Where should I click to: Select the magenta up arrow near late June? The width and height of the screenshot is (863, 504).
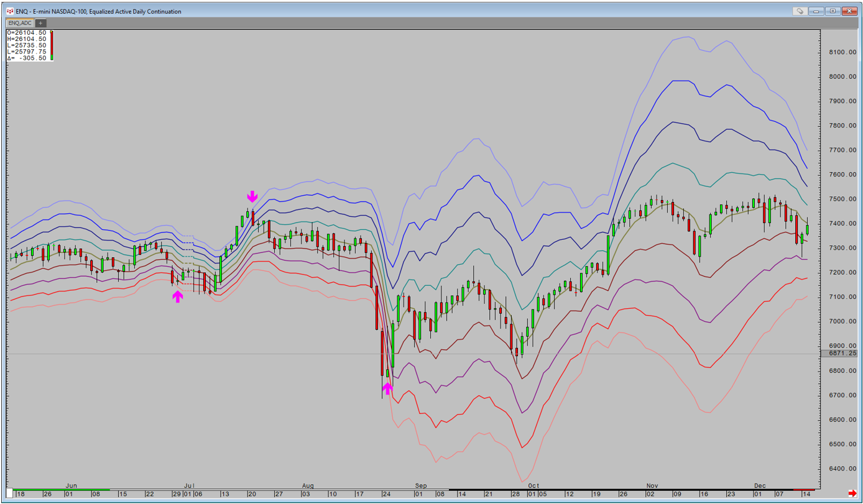point(178,296)
